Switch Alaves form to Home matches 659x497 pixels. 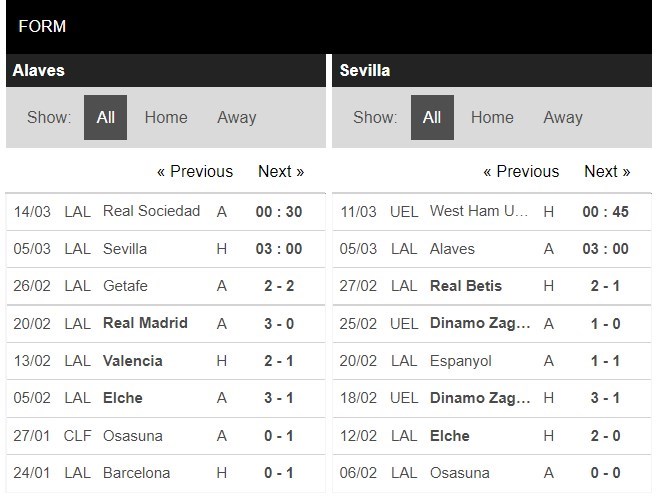166,117
